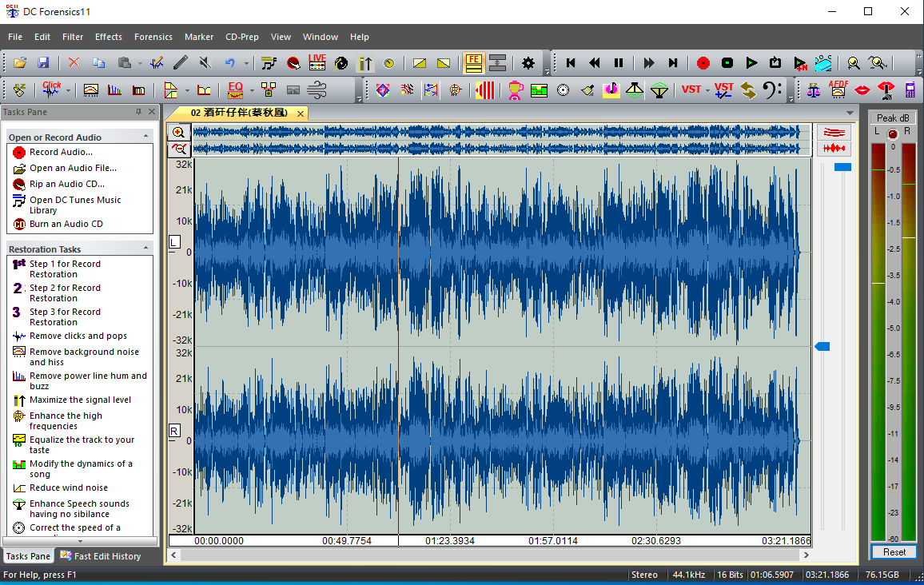The width and height of the screenshot is (924, 585).
Task: Click the green Play button
Action: click(x=751, y=63)
